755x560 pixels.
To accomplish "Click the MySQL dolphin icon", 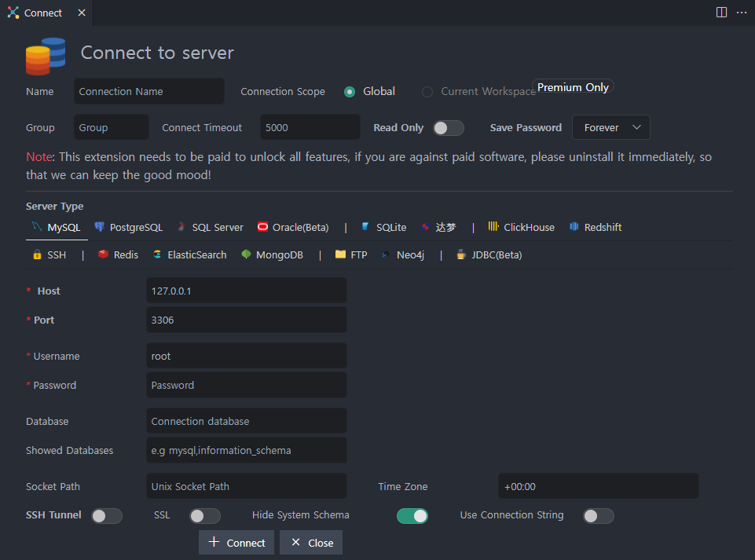I will point(37,226).
